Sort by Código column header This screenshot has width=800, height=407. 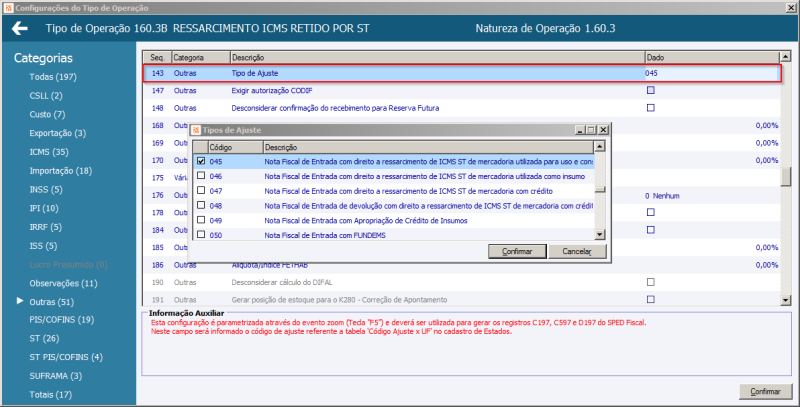235,147
